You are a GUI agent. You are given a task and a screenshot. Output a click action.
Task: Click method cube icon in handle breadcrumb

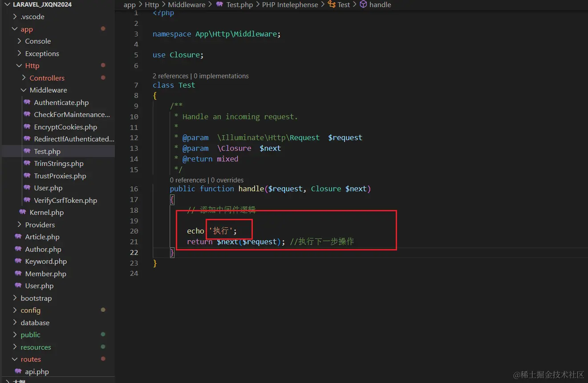363,4
